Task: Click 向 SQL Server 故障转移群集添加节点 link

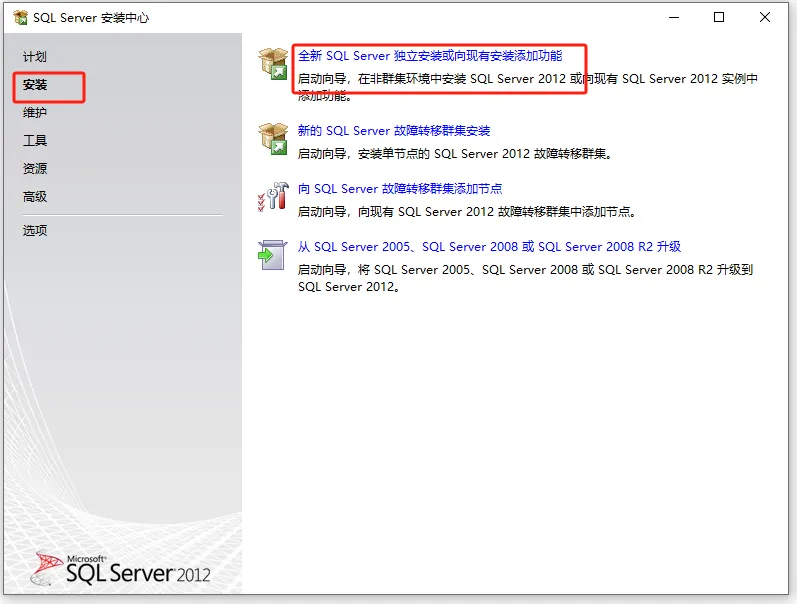Action: click(x=400, y=189)
